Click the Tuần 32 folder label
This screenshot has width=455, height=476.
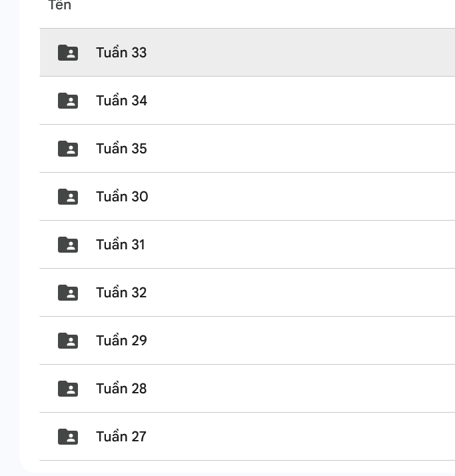point(121,293)
